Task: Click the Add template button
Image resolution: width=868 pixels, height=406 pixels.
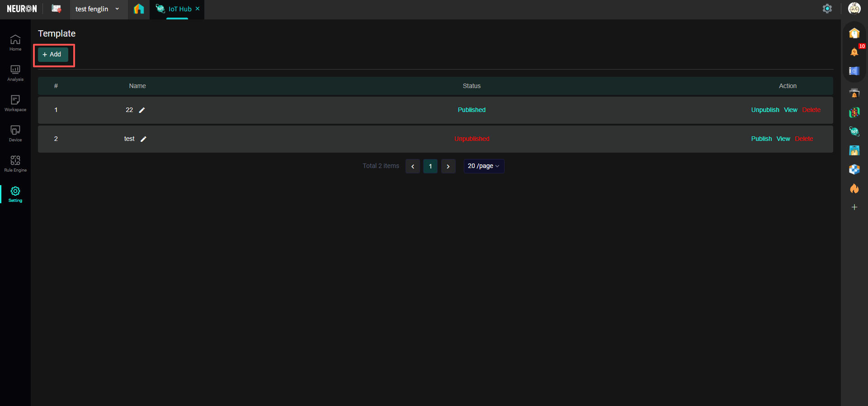Action: coord(53,55)
